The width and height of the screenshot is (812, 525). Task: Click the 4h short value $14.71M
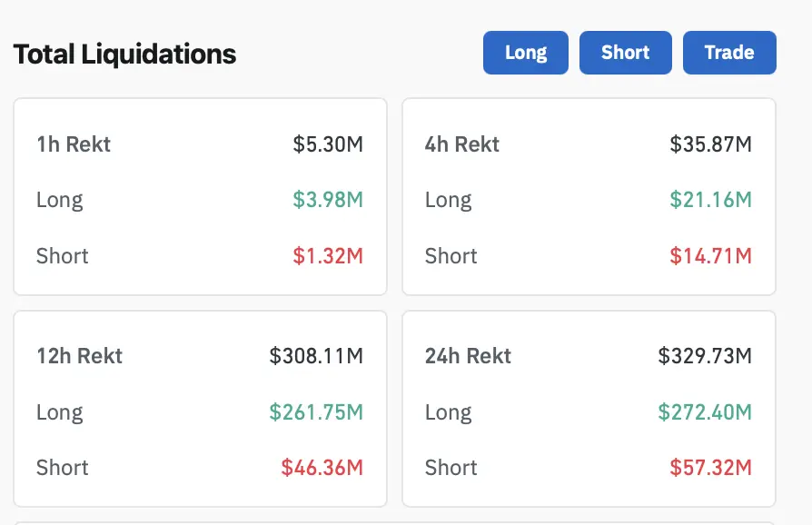(x=711, y=256)
